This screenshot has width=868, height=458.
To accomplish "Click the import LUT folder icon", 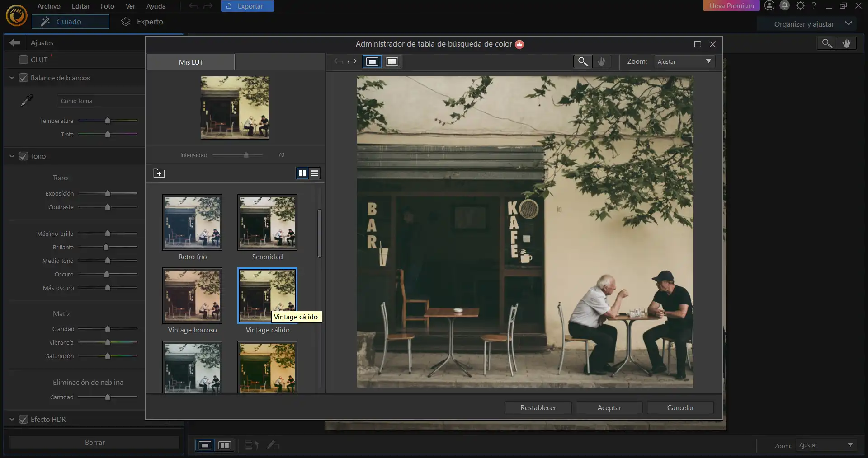I will (159, 173).
